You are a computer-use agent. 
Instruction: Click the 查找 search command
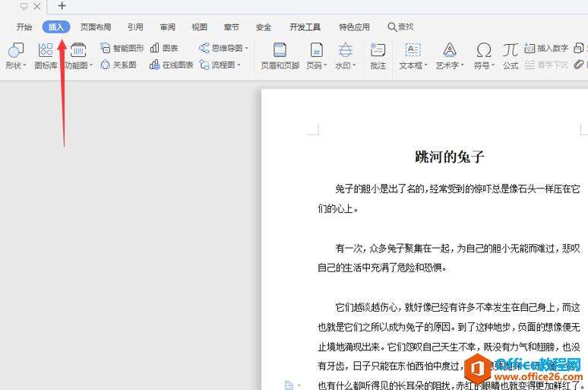pyautogui.click(x=400, y=27)
